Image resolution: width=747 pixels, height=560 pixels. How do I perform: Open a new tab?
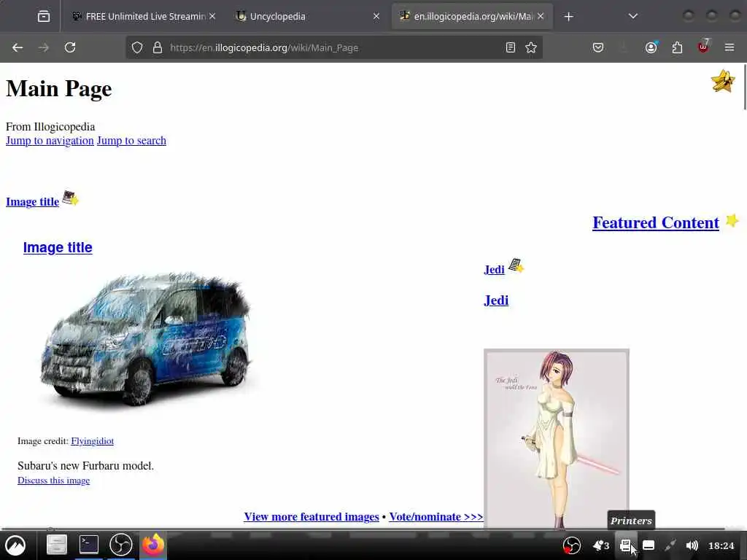click(568, 17)
